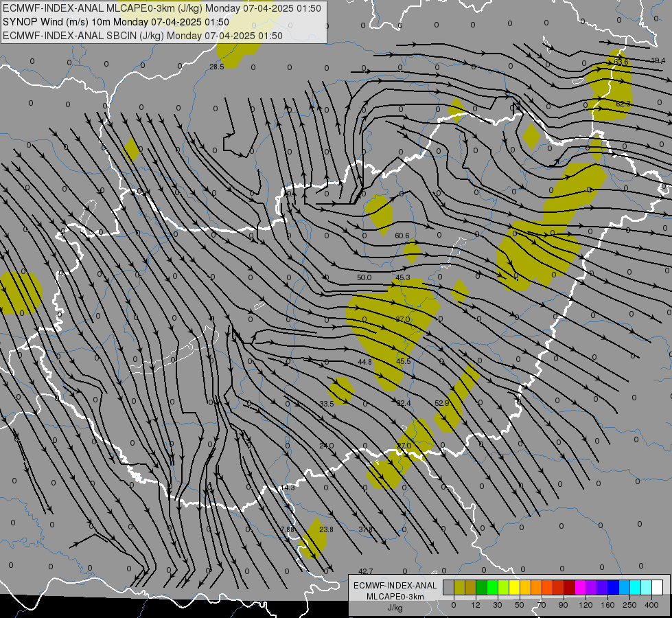Image resolution: width=672 pixels, height=618 pixels.
Task: Click the SYNOP Wind 10m title line
Action: tap(116, 22)
